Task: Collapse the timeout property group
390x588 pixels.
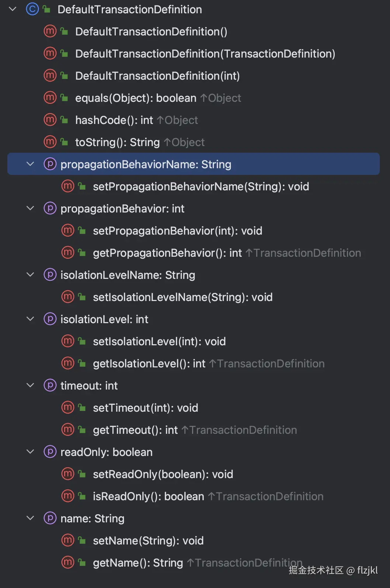Action: tap(30, 385)
